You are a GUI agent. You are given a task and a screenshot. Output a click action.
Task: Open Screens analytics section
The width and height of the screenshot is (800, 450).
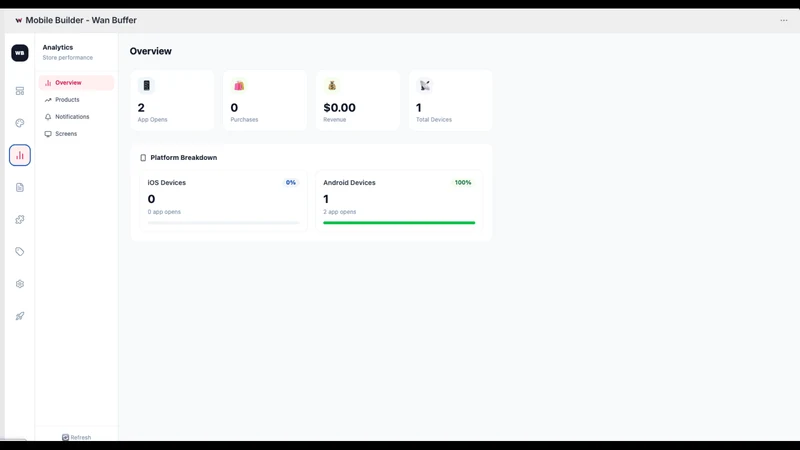coord(76,134)
